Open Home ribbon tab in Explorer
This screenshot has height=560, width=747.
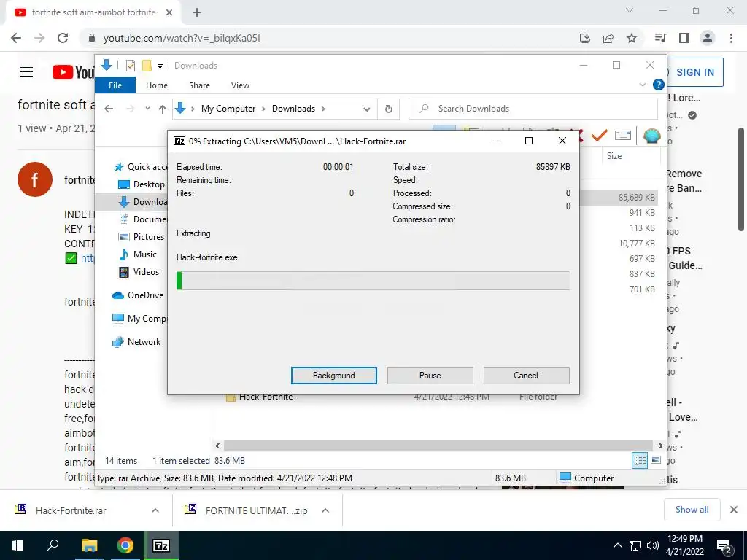(x=157, y=85)
